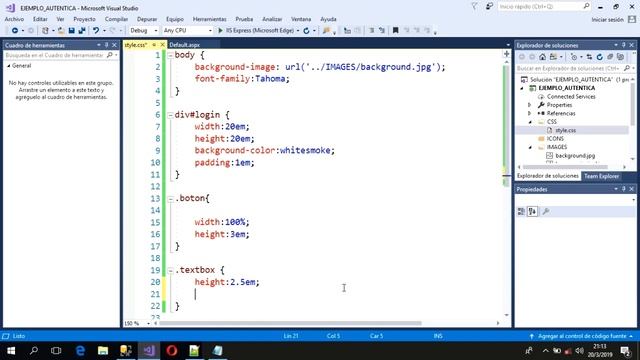
Task: Switch to the Team Explorer tab
Action: tap(601, 176)
